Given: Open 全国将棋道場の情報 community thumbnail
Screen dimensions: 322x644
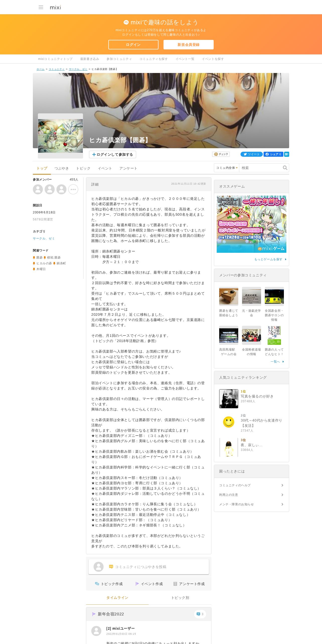Looking at the screenshot, I should click(x=252, y=335).
